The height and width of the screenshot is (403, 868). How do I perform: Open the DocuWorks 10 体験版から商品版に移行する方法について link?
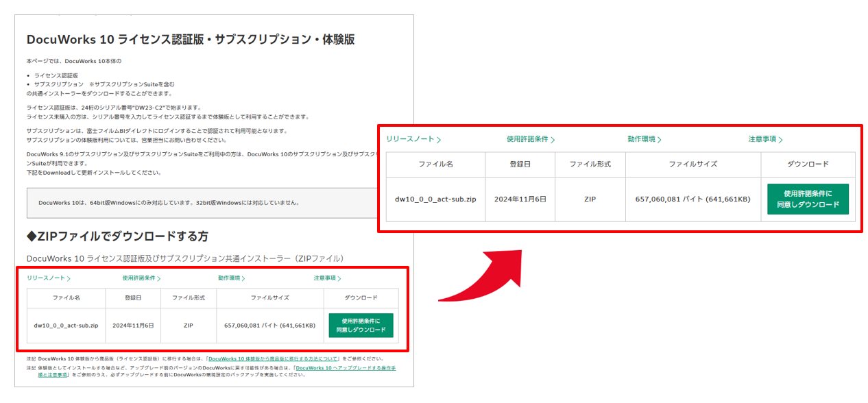(272, 358)
